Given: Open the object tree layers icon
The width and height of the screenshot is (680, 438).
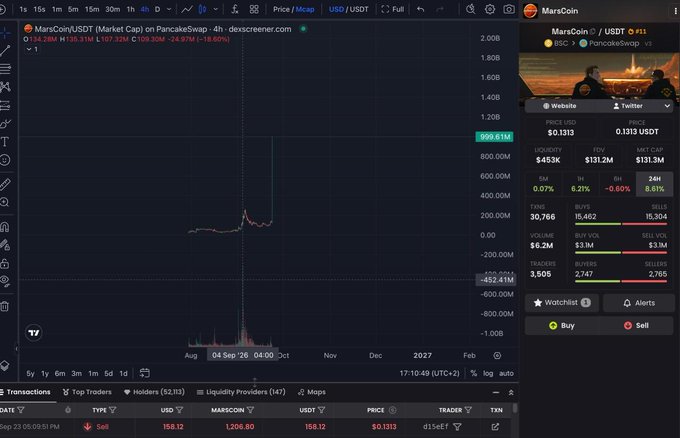Looking at the screenshot, I should pos(5,365).
